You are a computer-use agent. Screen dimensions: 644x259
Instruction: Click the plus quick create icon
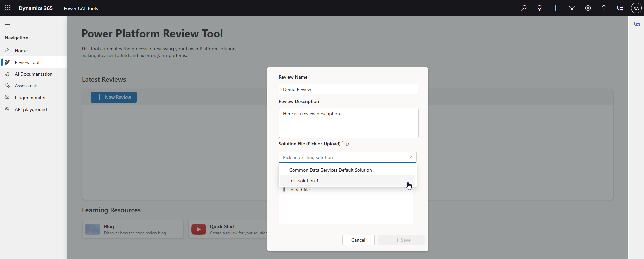[556, 8]
